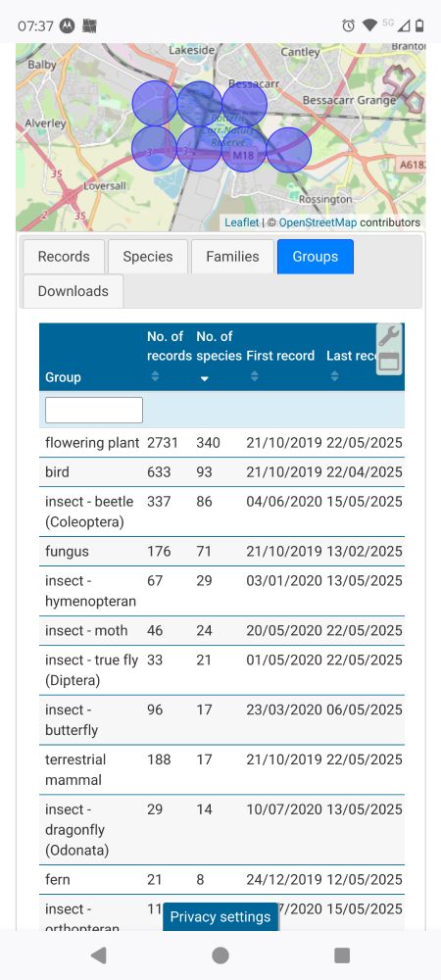Tap Android recent apps square button
This screenshot has width=441, height=980.
(x=342, y=955)
